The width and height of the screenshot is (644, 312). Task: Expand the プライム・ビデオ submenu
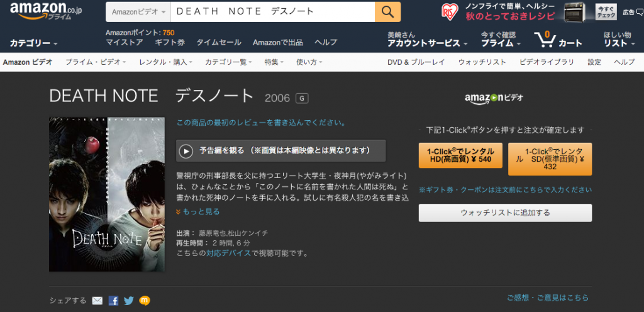[96, 62]
